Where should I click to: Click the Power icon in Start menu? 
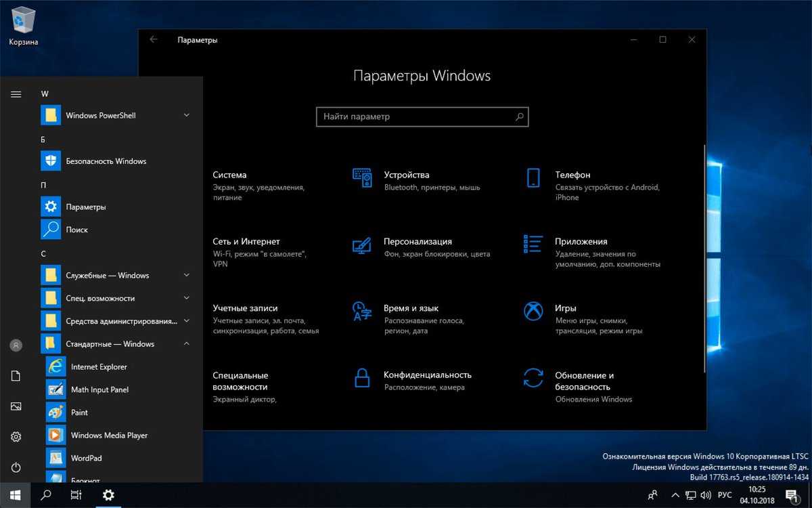(x=16, y=467)
